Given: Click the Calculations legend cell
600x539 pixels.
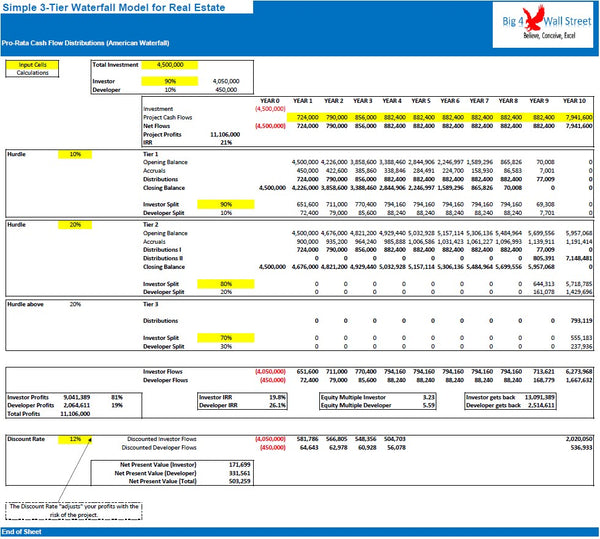Looking at the screenshot, I should (x=31, y=73).
